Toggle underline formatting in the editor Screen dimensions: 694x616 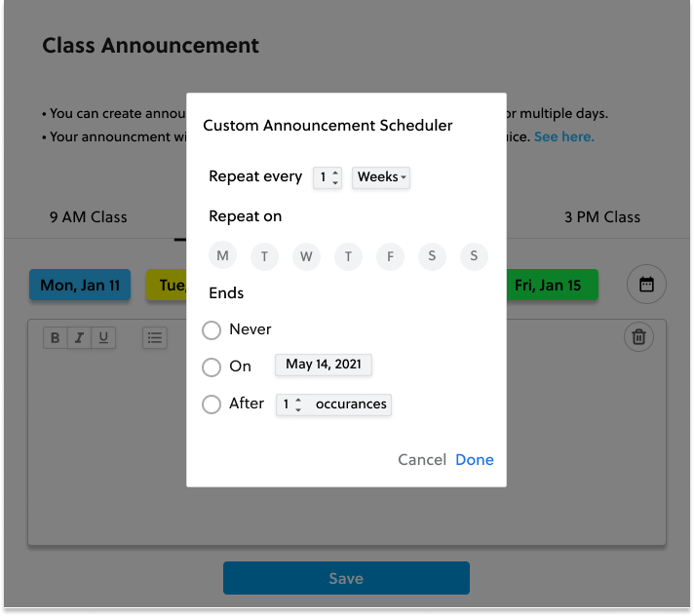coord(103,337)
